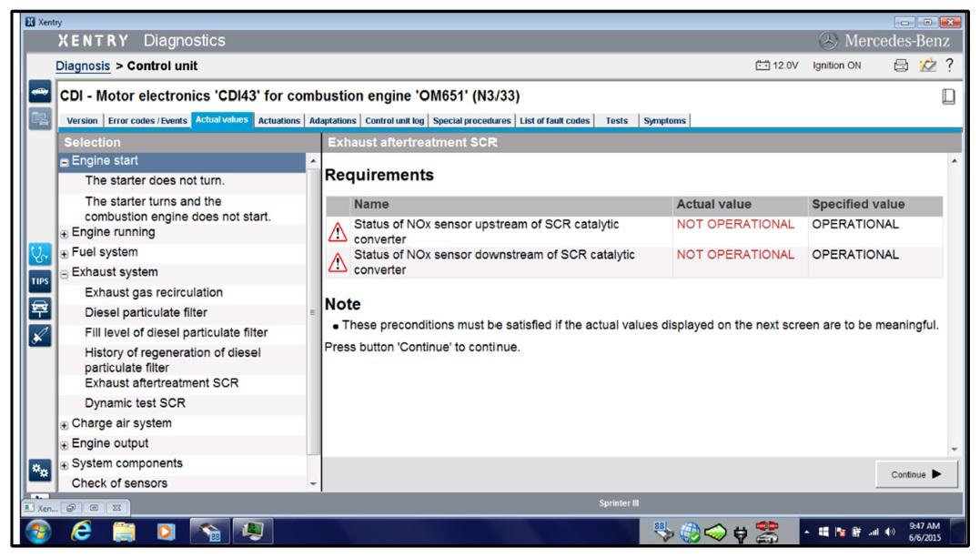Expand the Engine output tree node
Screen dimensions: 980x558
tap(64, 445)
